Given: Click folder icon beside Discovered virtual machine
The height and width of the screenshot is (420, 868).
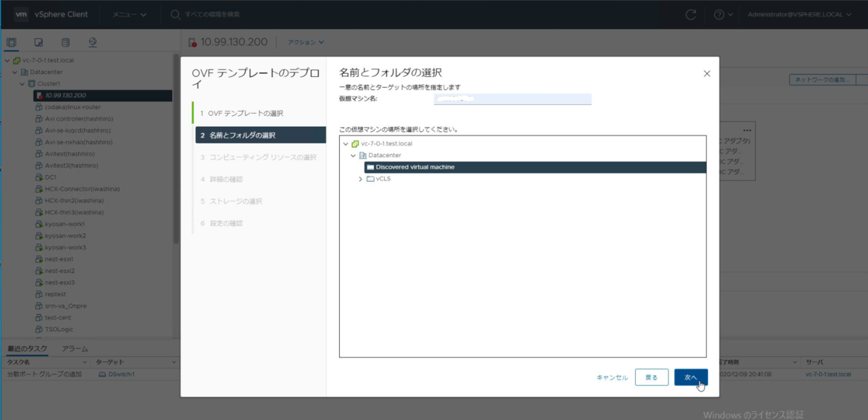Looking at the screenshot, I should (x=370, y=167).
